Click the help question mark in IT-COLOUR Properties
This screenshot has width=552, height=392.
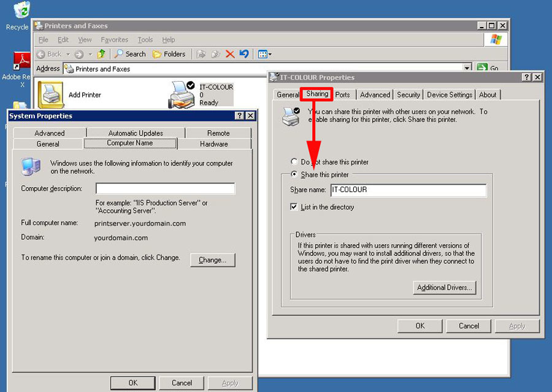tap(526, 77)
